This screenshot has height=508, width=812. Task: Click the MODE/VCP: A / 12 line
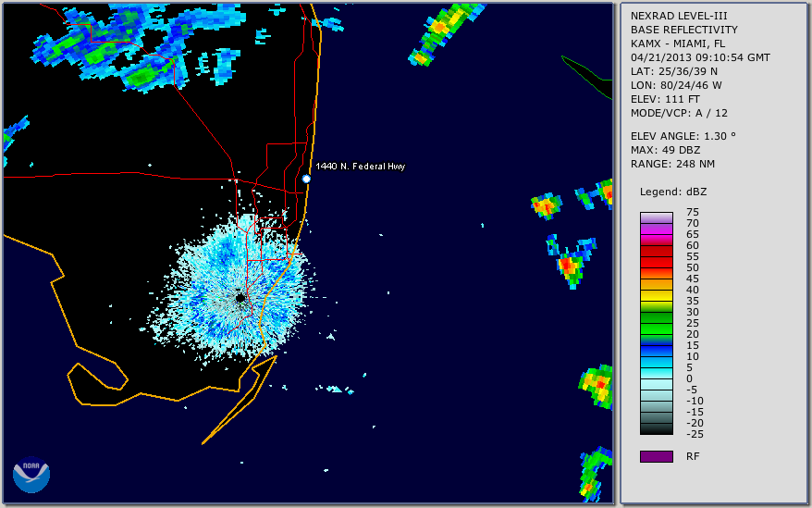[679, 113]
